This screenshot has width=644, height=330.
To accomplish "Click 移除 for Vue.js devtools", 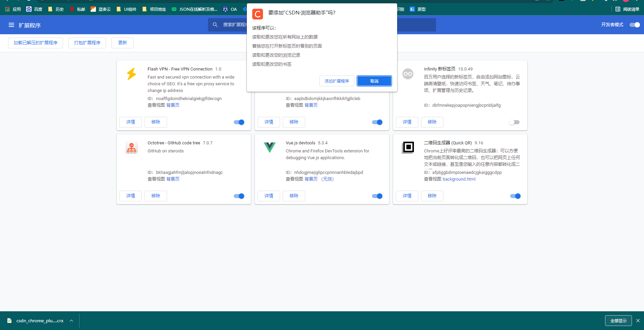I will (294, 196).
